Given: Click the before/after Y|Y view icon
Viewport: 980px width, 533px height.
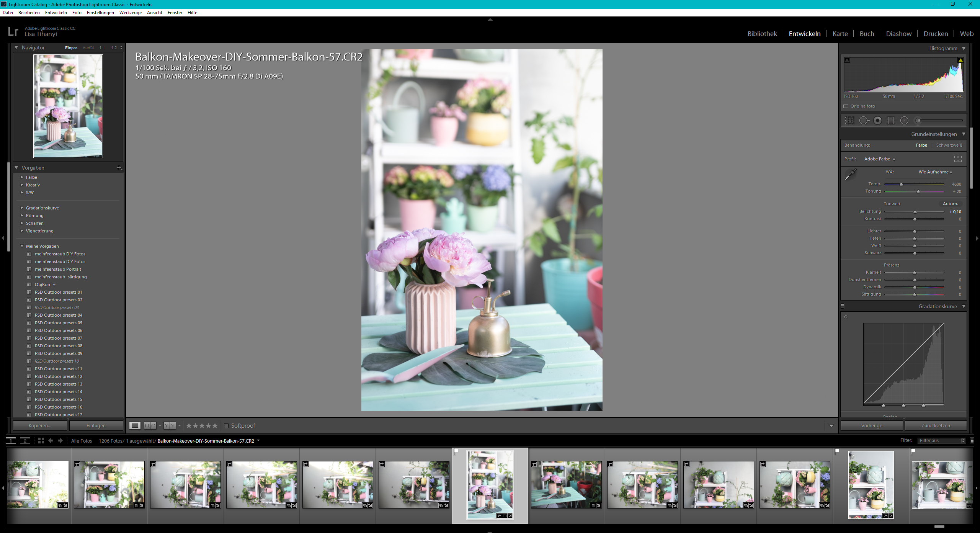Looking at the screenshot, I should point(169,426).
